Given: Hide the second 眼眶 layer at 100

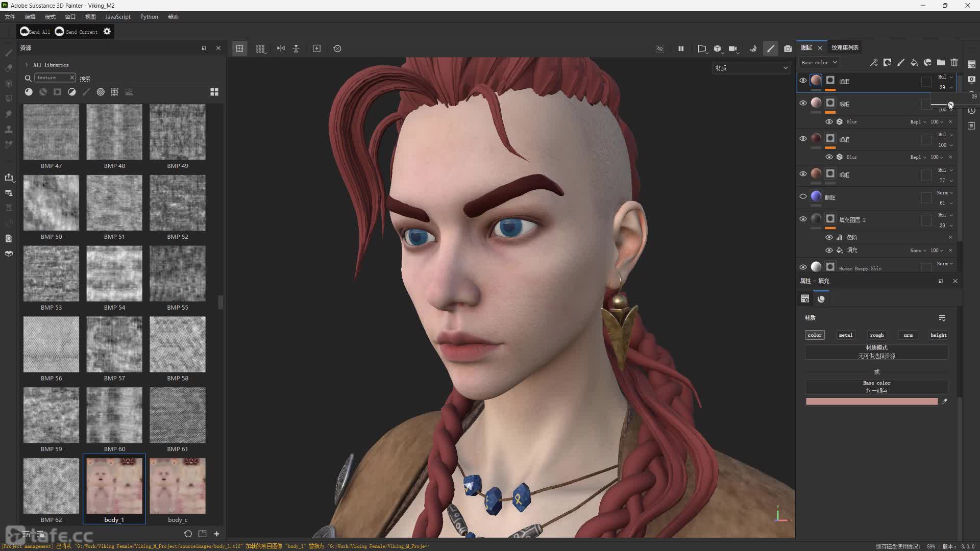Looking at the screenshot, I should coord(803,103).
